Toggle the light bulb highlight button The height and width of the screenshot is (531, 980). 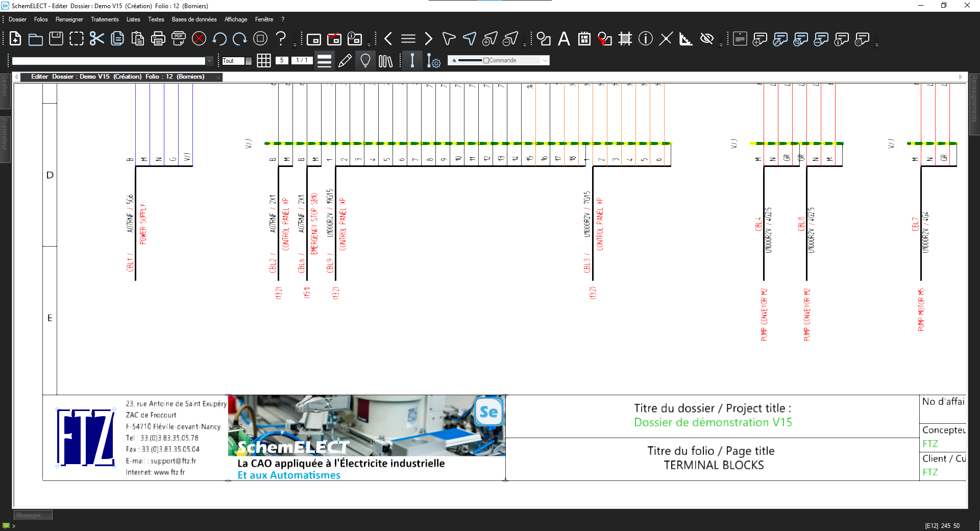click(365, 61)
